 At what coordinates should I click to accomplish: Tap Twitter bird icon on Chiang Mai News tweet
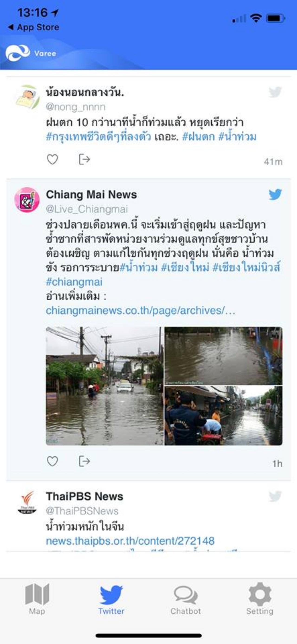pyautogui.click(x=275, y=194)
